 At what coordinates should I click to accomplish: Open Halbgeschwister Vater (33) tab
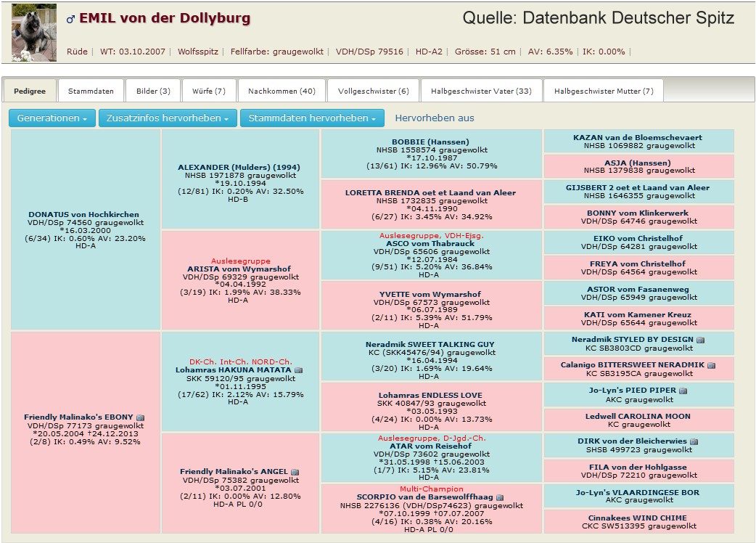click(x=481, y=91)
